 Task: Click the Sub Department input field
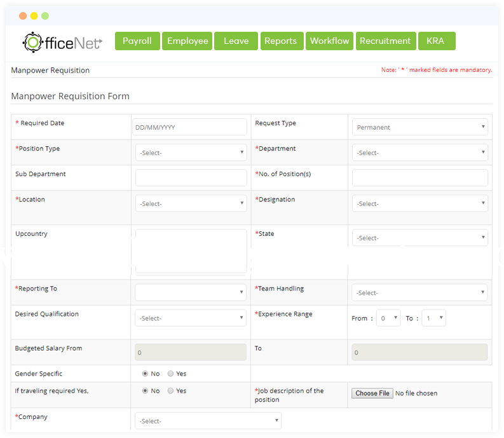[x=191, y=178]
